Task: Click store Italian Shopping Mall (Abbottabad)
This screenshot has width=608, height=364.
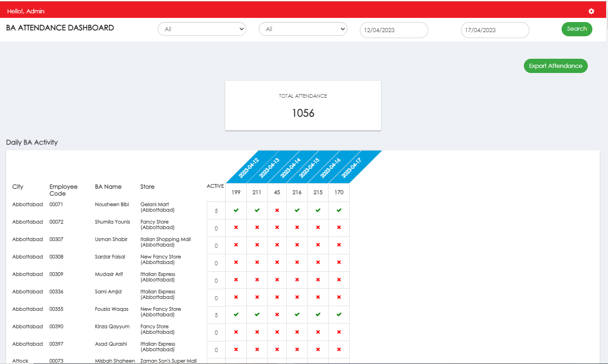Action: pos(165,242)
